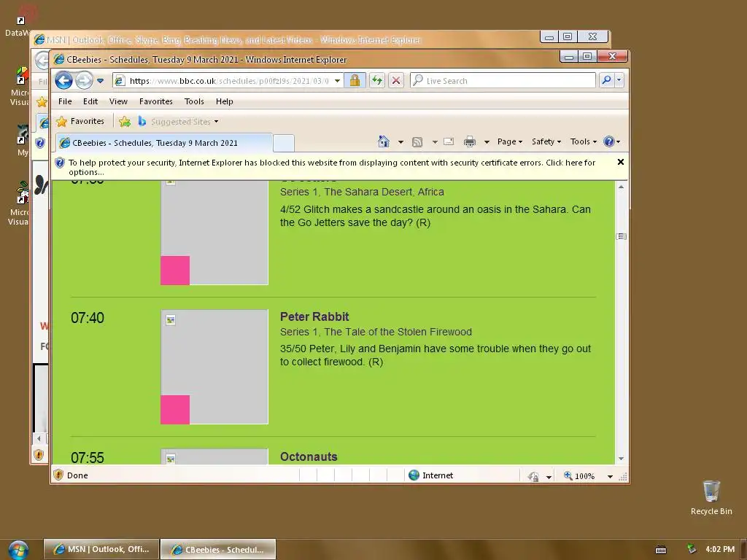Screen dimensions: 747x560
Task: Click the page scrollbar down arrow
Action: [x=622, y=459]
